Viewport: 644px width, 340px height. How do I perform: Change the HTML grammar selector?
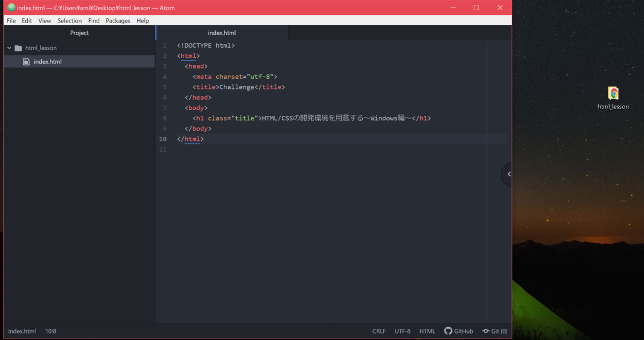point(427,331)
